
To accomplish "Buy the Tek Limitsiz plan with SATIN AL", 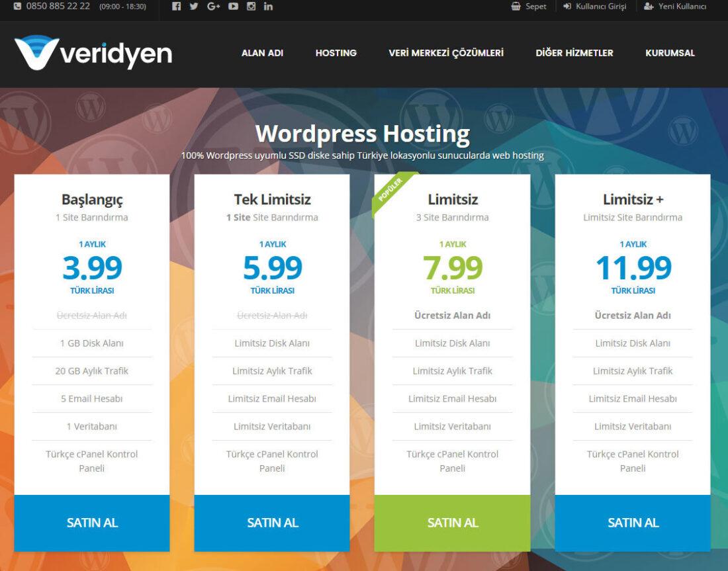I will [272, 523].
